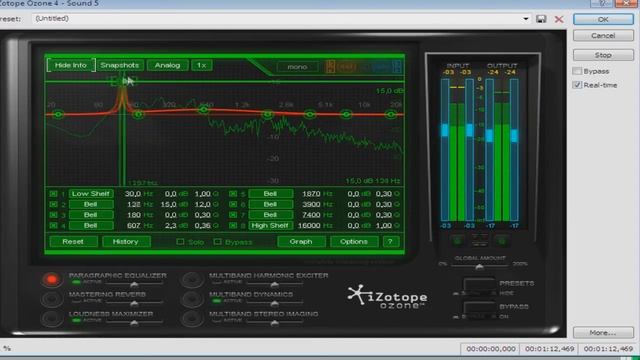The image size is (640, 360).
Task: Open band 1 Low Shelf filter type
Action: [x=91, y=194]
